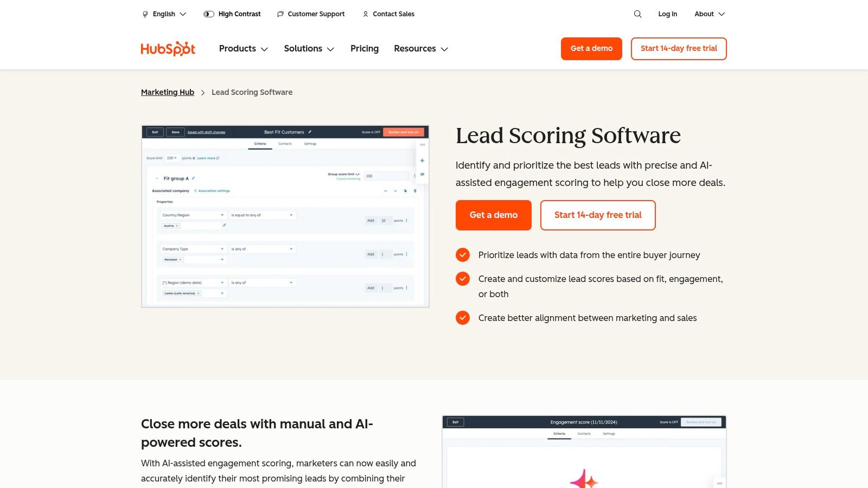Click the Customer Support chat icon

pyautogui.click(x=280, y=14)
